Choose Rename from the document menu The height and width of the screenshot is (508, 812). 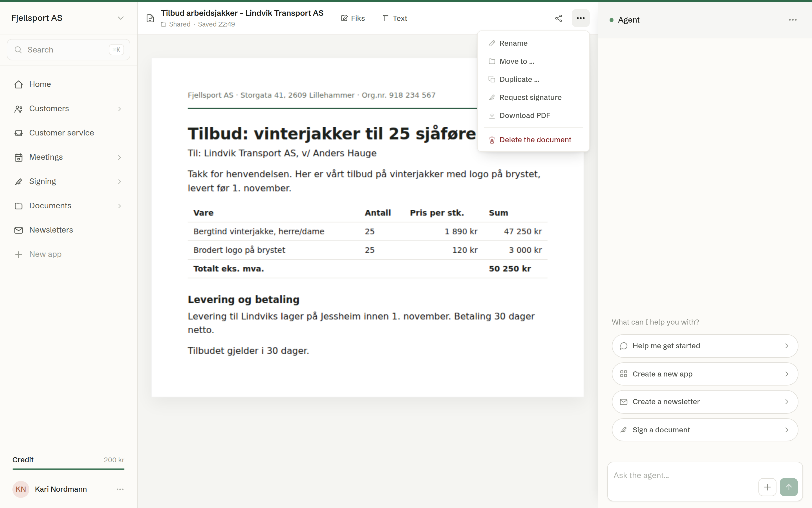pyautogui.click(x=533, y=43)
